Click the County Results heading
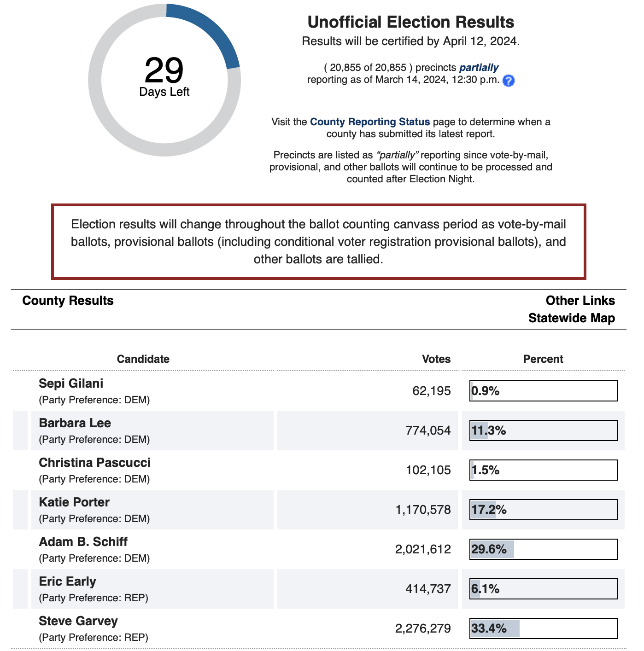 tap(68, 301)
